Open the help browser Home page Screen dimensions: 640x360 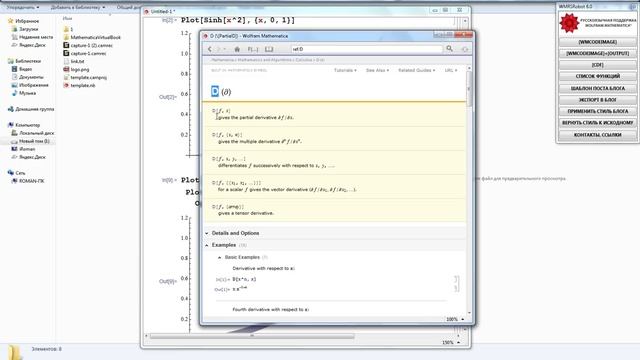point(237,49)
